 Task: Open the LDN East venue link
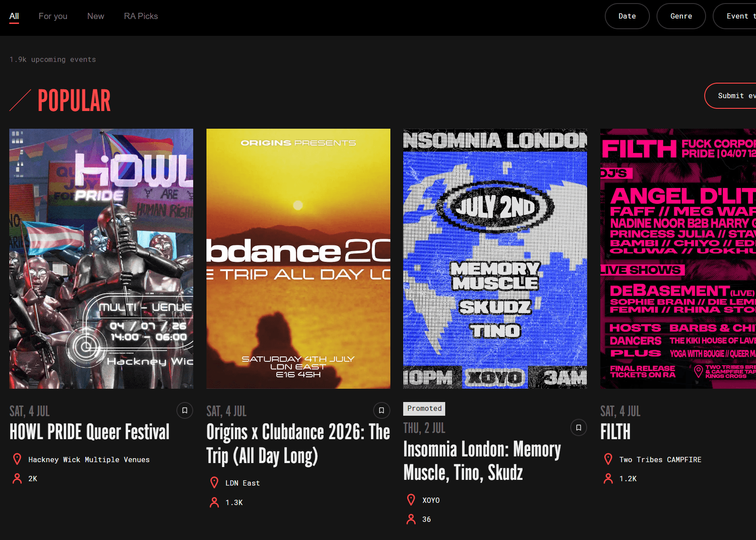click(243, 483)
